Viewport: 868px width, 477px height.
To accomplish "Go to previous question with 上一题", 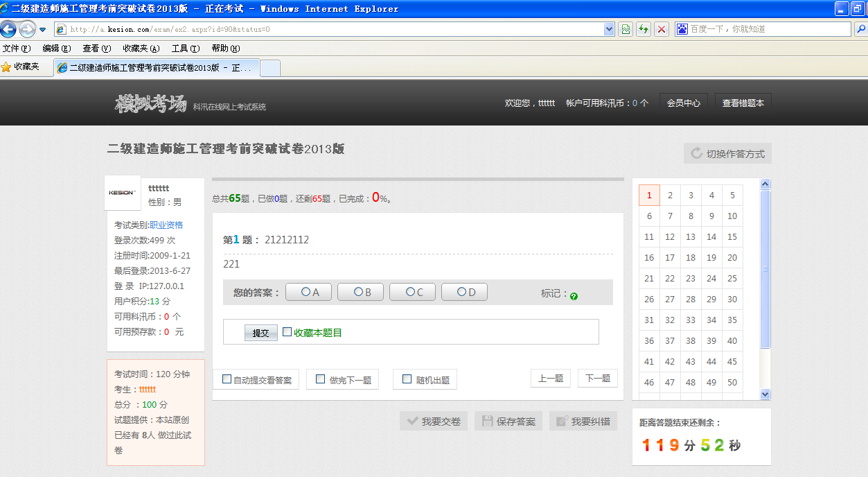I will (x=551, y=379).
